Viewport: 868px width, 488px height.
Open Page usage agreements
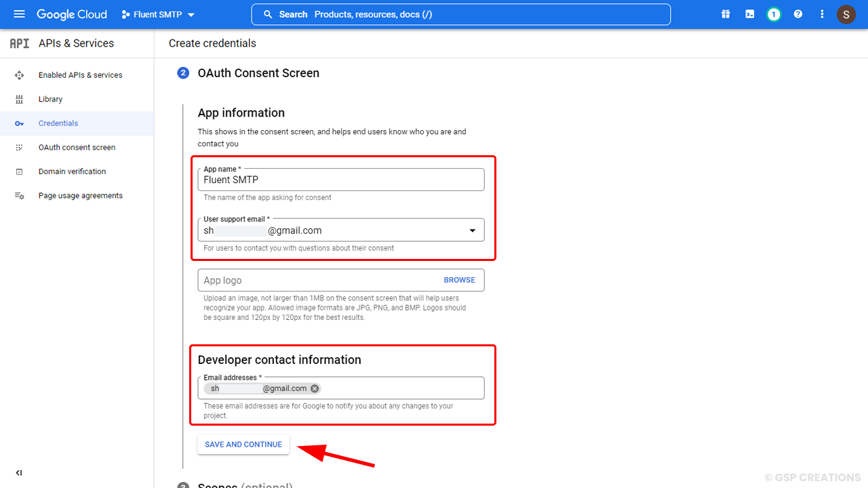point(80,195)
